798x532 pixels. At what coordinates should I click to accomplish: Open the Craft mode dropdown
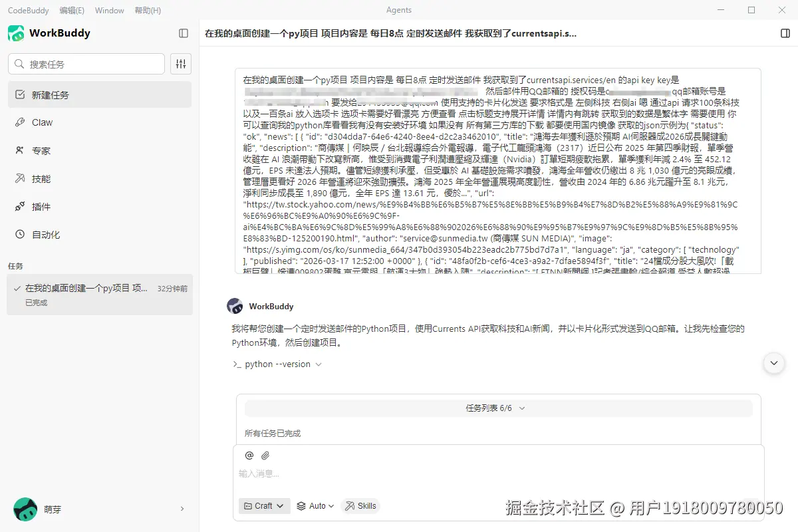tap(265, 506)
